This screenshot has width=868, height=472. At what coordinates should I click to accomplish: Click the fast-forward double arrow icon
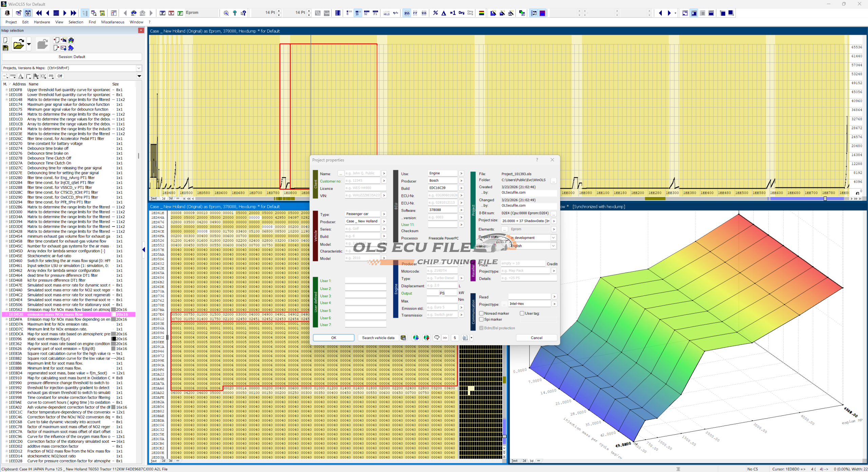click(73, 13)
